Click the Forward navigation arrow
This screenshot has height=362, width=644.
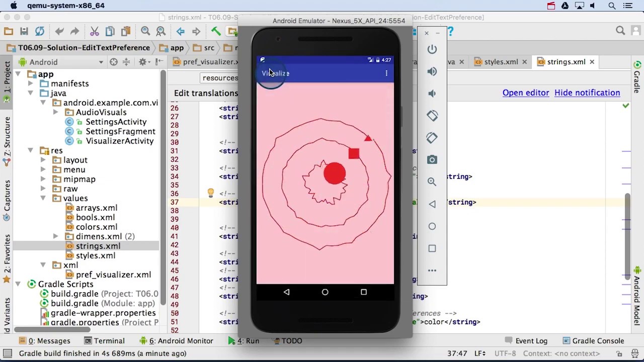tap(196, 31)
